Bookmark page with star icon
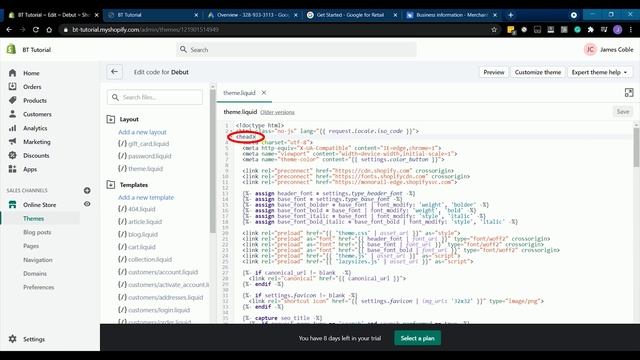 [494, 29]
